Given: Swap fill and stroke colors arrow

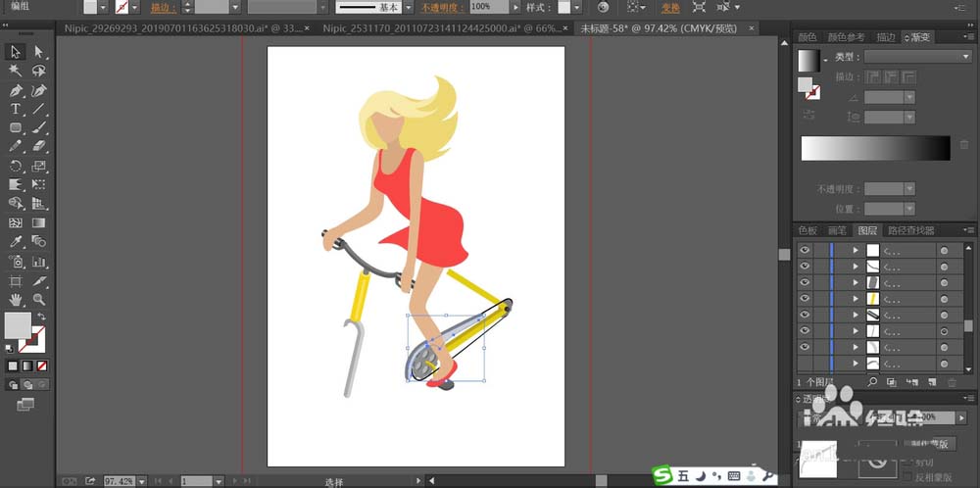Looking at the screenshot, I should [x=42, y=317].
